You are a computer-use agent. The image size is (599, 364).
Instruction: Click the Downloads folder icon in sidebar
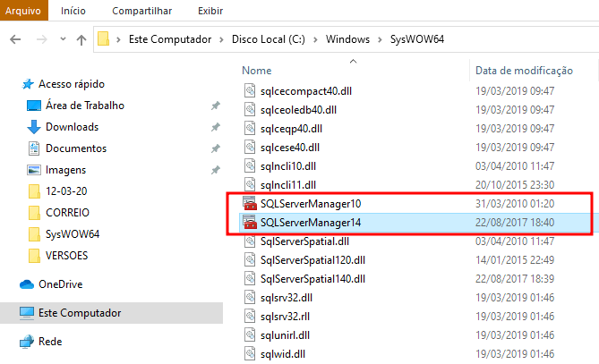[34, 127]
